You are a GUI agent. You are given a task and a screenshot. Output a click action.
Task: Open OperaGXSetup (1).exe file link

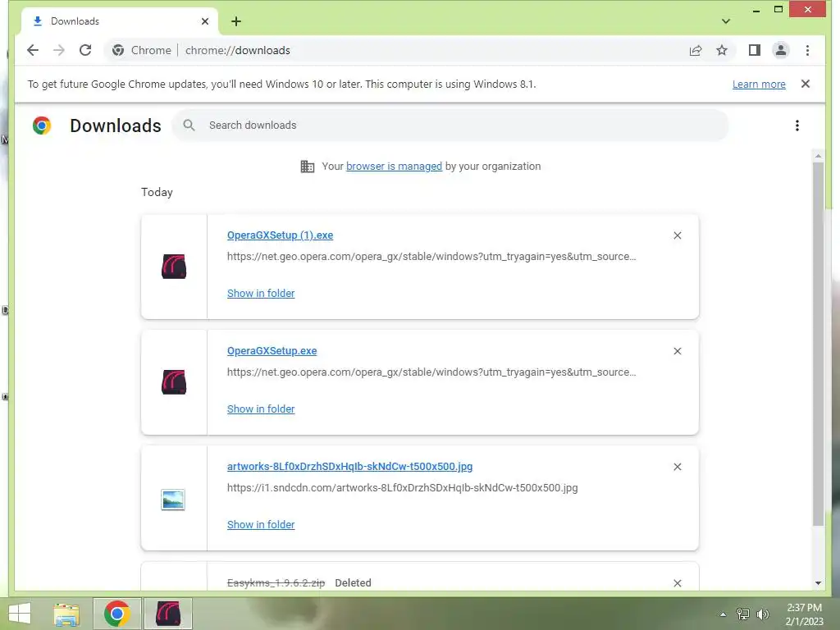[281, 235]
